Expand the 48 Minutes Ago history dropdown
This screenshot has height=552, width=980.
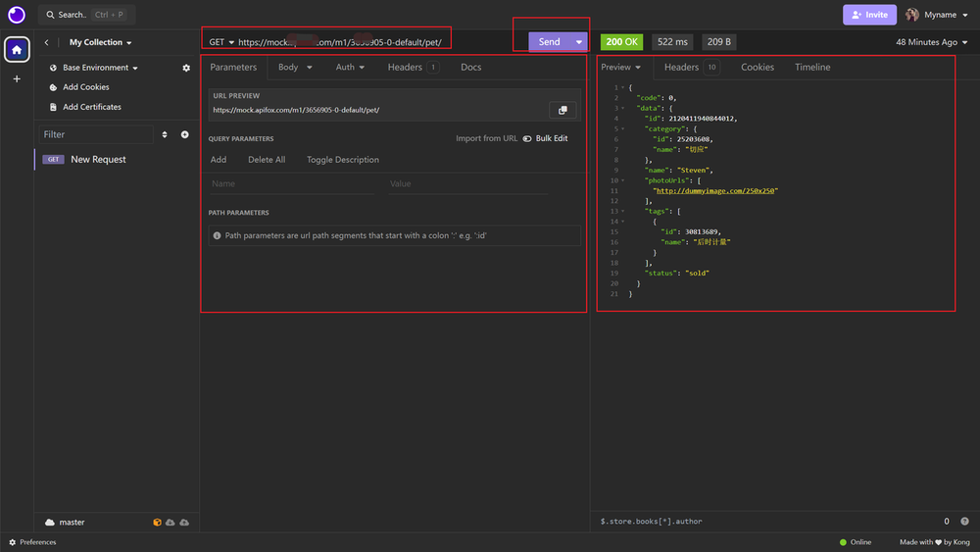pyautogui.click(x=931, y=42)
